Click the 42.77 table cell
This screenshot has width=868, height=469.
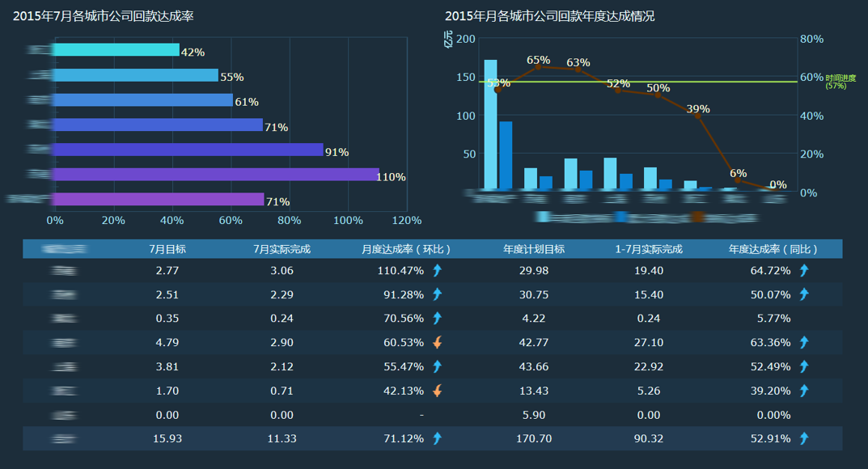click(534, 342)
